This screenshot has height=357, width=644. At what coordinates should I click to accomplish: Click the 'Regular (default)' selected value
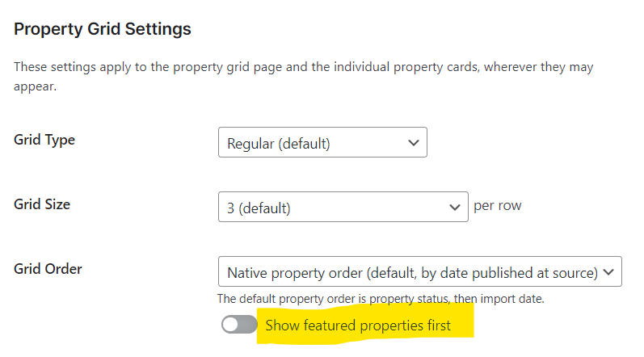coord(279,144)
